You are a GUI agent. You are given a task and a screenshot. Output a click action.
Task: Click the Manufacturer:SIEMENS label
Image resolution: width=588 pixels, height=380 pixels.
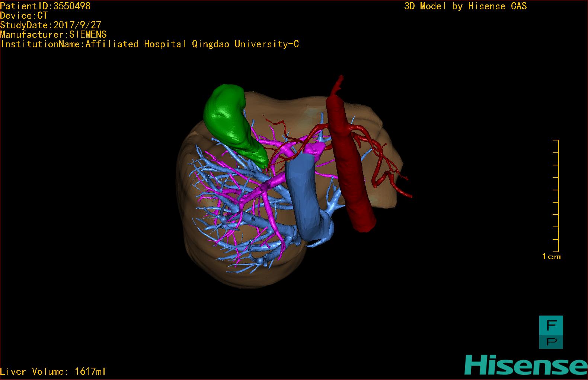pyautogui.click(x=53, y=35)
